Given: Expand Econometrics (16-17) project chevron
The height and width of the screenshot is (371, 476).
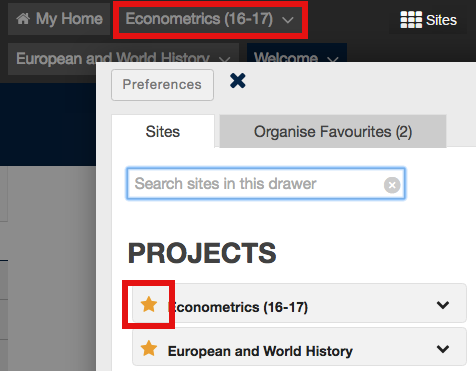Looking at the screenshot, I should (443, 305).
